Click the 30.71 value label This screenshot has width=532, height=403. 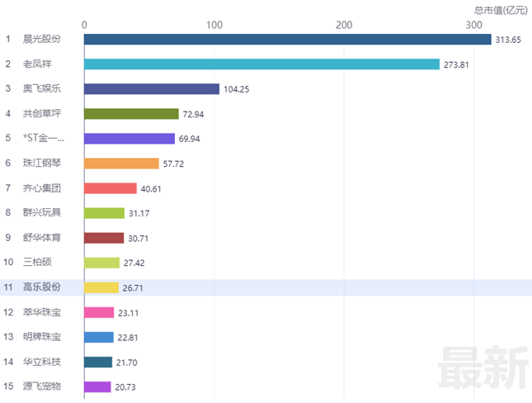coord(138,238)
